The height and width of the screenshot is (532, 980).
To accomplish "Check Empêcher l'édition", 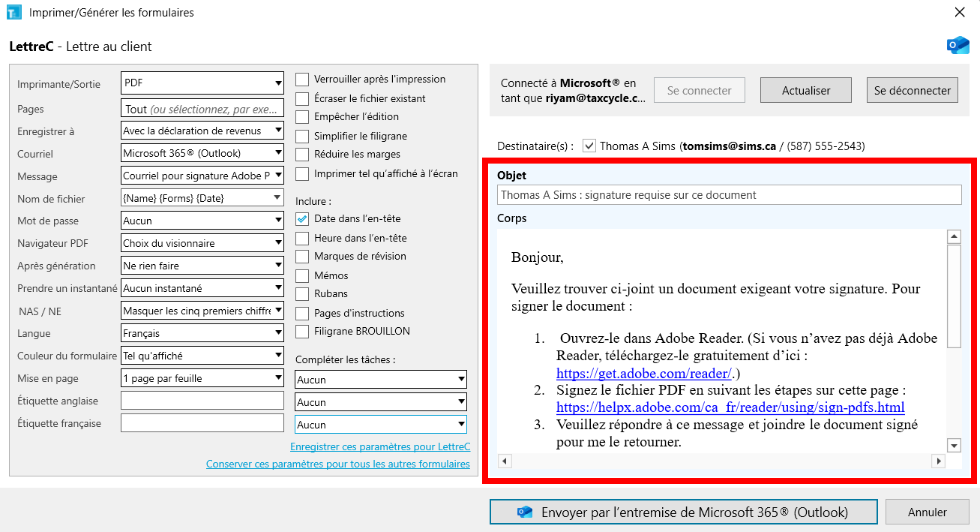I will click(302, 117).
